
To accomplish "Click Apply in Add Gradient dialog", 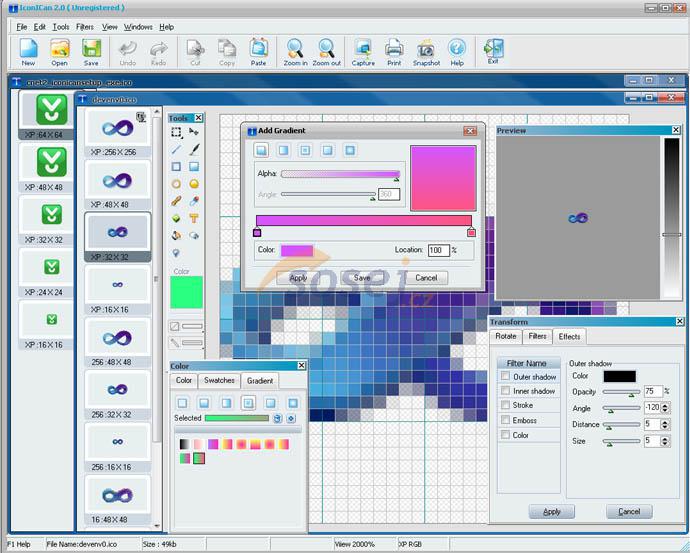I will 298,278.
